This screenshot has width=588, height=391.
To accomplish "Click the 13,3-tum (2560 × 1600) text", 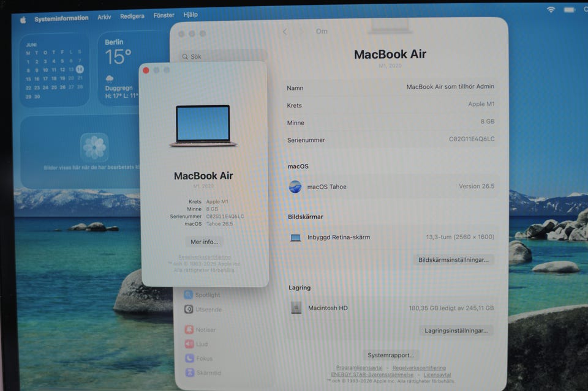I will (x=460, y=237).
